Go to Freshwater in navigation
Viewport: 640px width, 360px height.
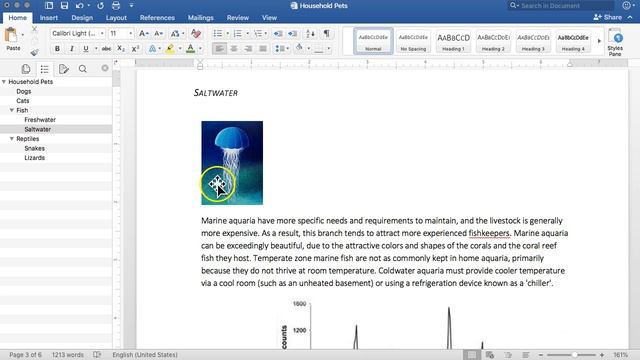40,120
